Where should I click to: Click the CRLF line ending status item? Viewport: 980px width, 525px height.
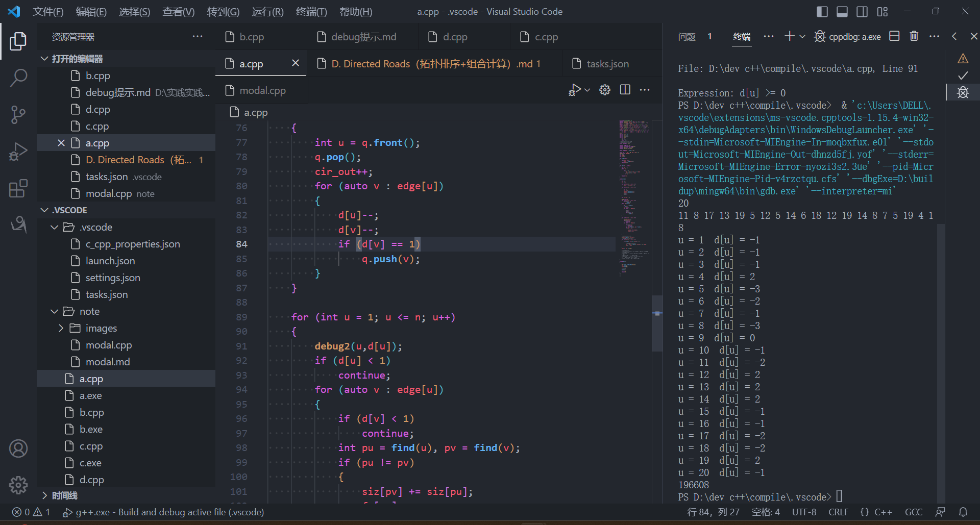pos(838,512)
